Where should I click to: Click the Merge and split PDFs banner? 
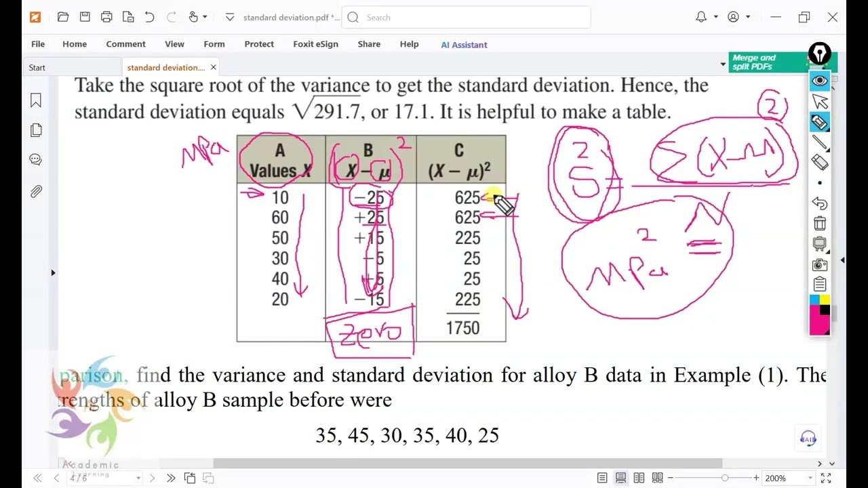[768, 62]
